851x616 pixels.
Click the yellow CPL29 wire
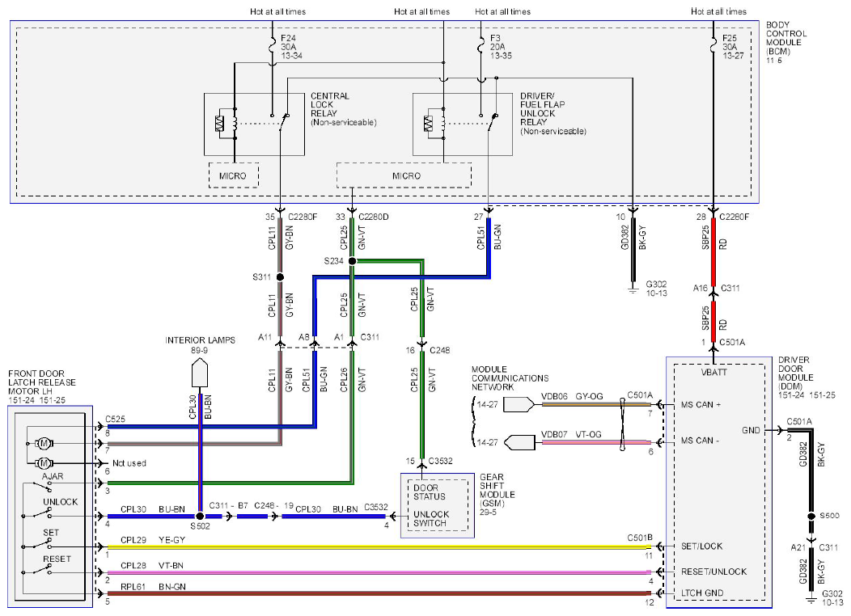click(379, 547)
